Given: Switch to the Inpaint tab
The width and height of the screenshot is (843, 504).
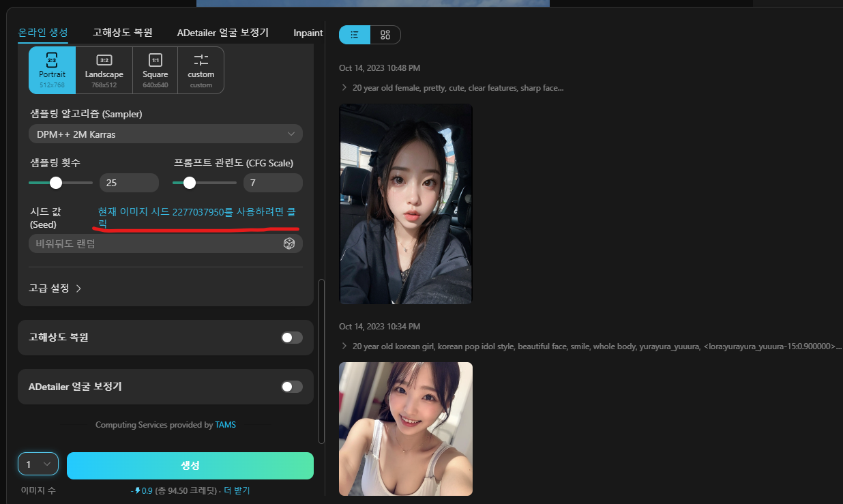Looking at the screenshot, I should pyautogui.click(x=308, y=32).
